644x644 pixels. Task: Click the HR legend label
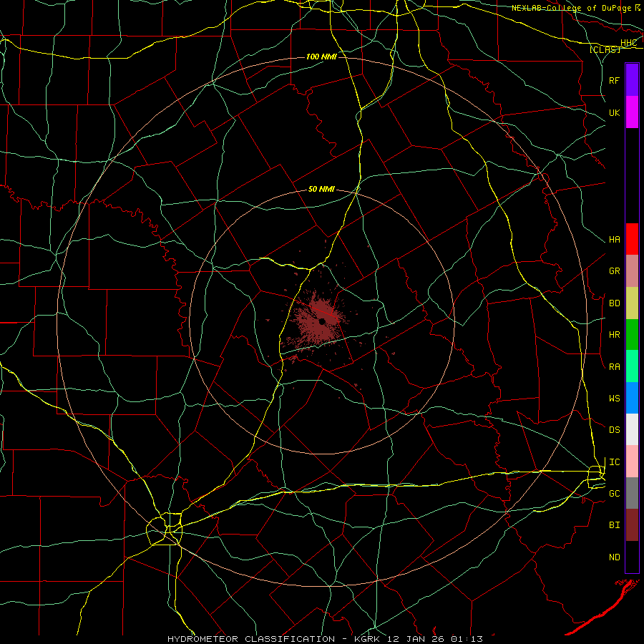point(615,335)
